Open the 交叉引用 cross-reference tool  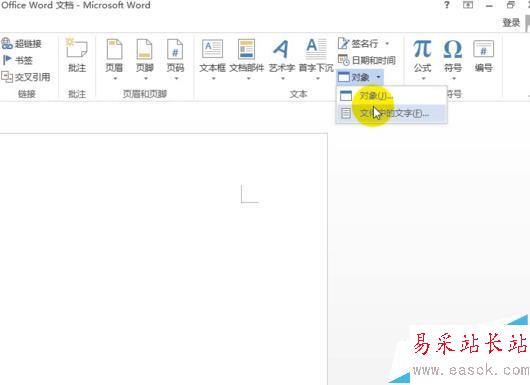[x=26, y=77]
